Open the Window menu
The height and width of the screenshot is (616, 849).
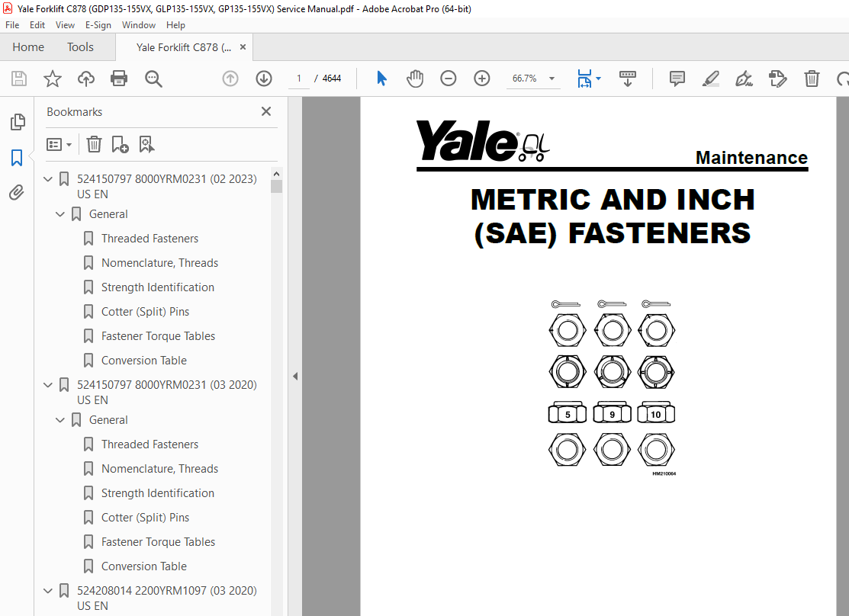139,25
